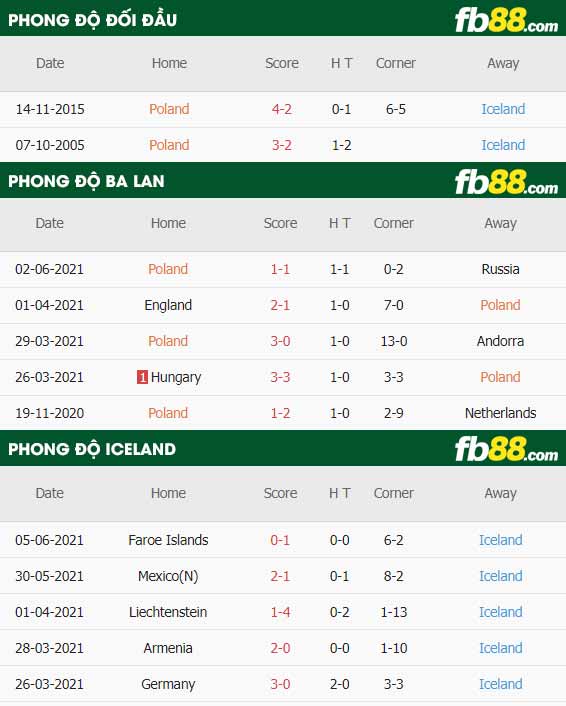Click the fb88.com logo in Iceland header
The image size is (566, 706).
tap(506, 449)
